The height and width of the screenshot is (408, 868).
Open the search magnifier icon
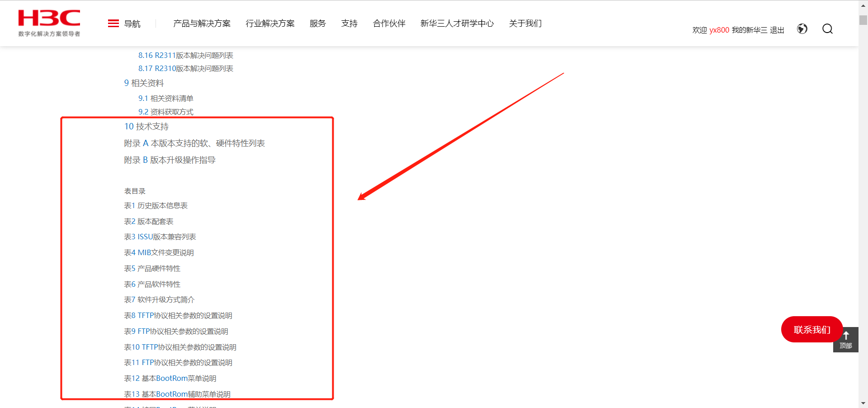[827, 29]
